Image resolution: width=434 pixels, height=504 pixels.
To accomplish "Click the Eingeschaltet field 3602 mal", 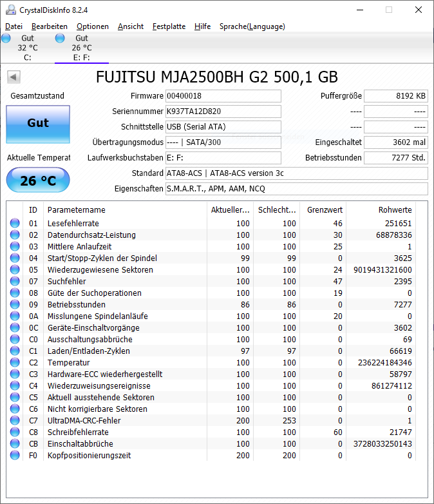I will coord(396,142).
